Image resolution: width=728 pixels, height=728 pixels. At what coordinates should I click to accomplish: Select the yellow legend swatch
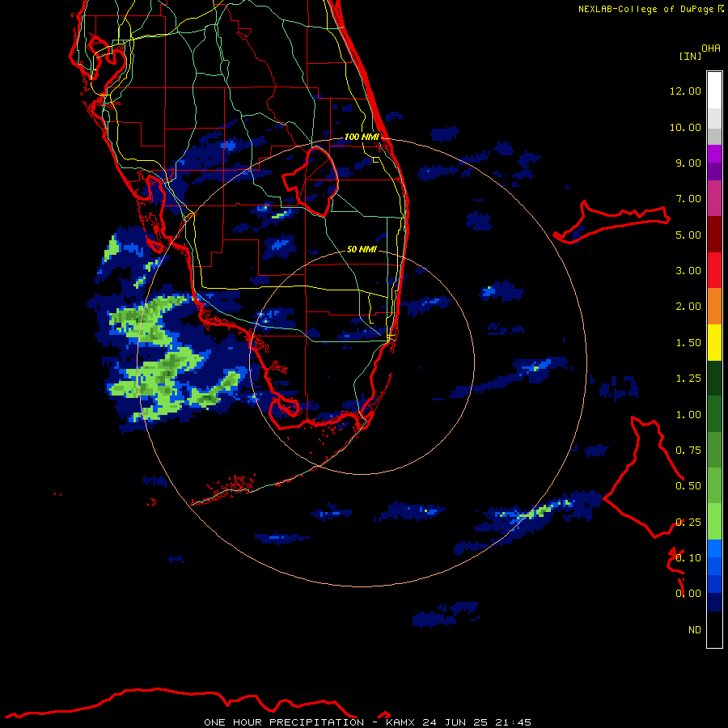point(714,342)
